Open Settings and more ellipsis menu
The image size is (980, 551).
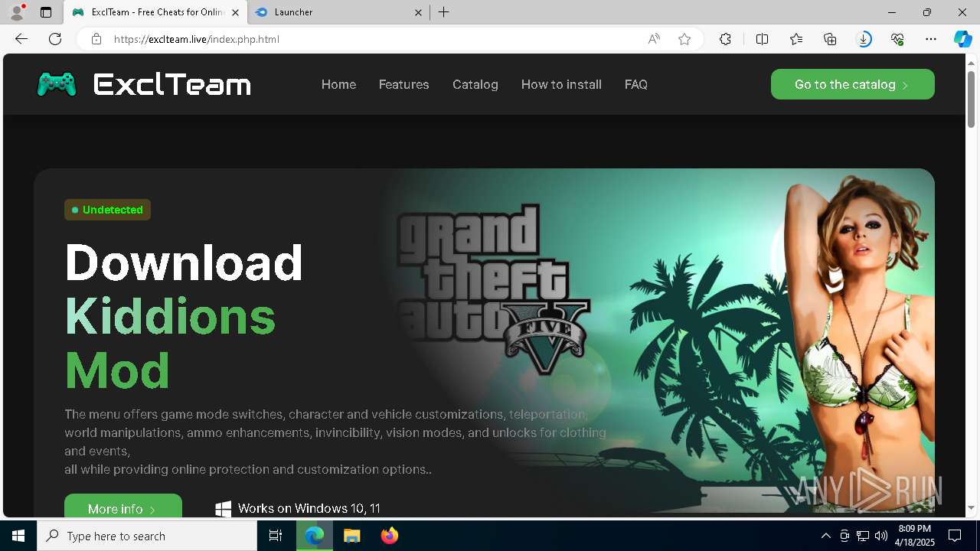point(931,39)
